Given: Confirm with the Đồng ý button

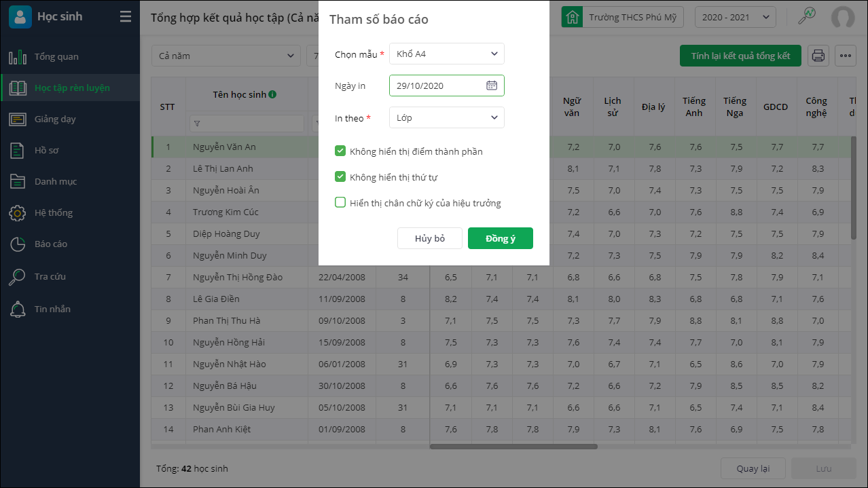Looking at the screenshot, I should 500,238.
